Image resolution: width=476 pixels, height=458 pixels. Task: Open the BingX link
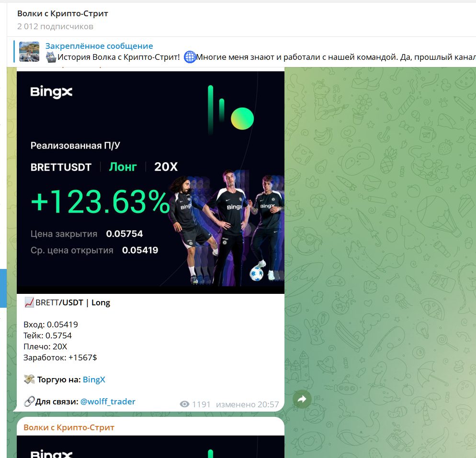point(94,380)
